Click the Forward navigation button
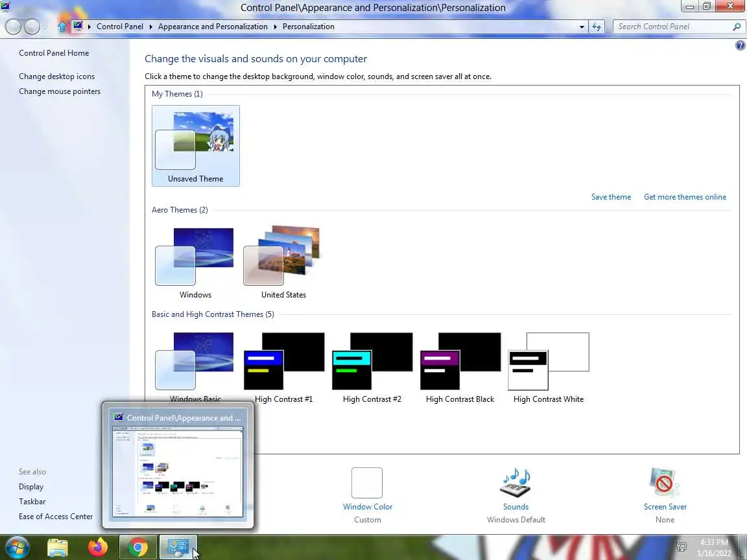Screen dimensions: 747x560 point(32,27)
